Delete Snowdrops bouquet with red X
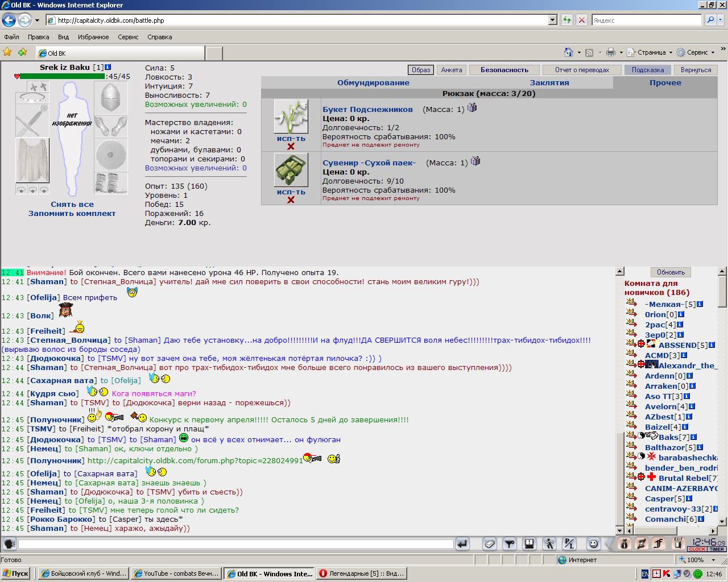Screen dimensions: 728x582 coord(291,147)
